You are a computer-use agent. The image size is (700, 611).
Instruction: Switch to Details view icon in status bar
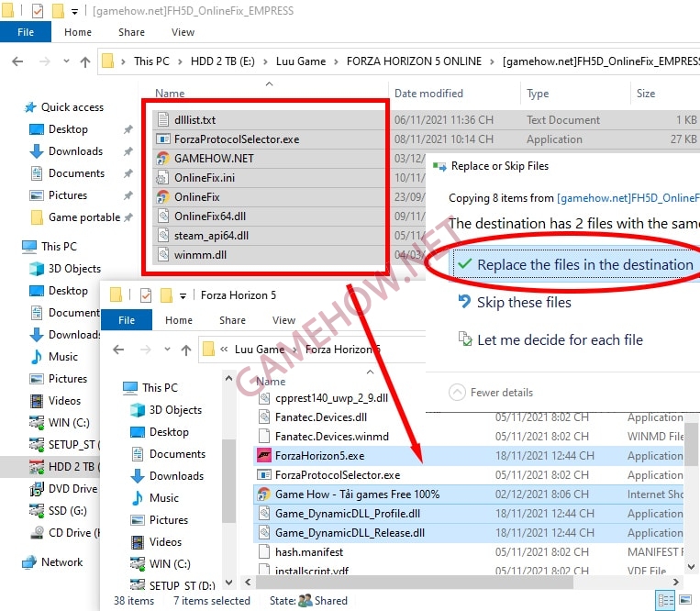click(665, 600)
